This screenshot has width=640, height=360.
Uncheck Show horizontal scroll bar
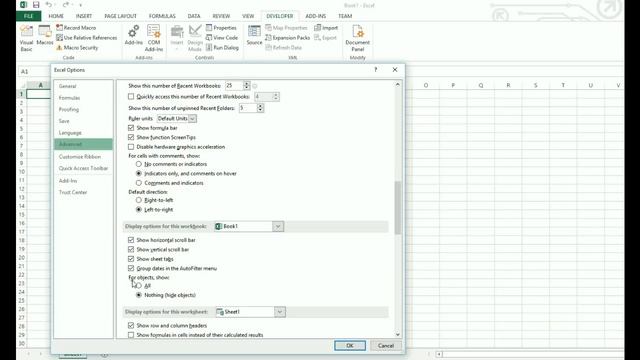pyautogui.click(x=131, y=240)
